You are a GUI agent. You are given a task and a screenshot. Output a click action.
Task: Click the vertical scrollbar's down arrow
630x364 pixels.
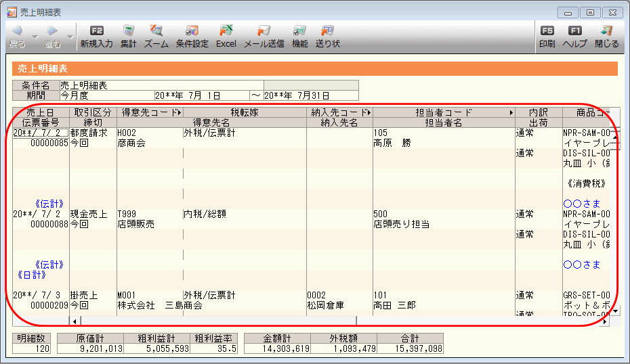(615, 311)
